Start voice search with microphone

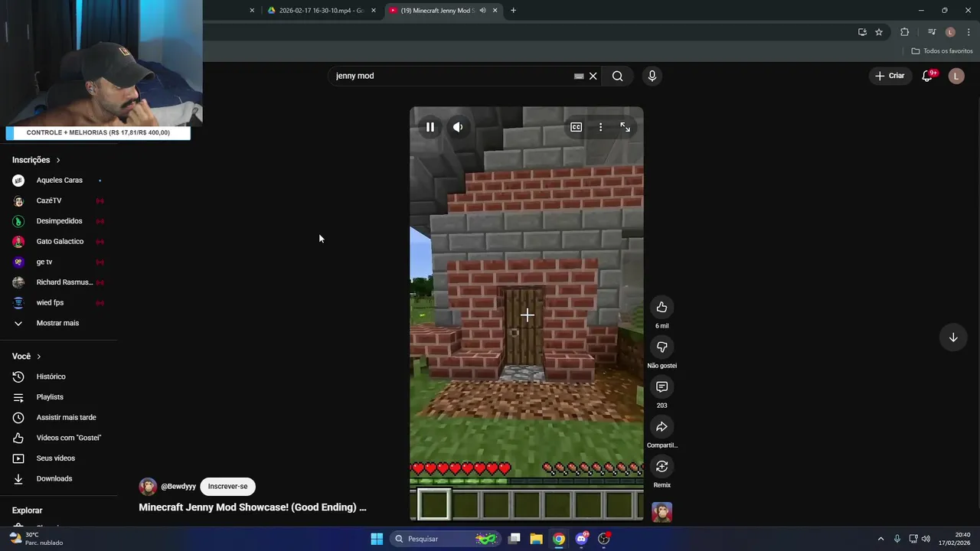[x=652, y=76]
